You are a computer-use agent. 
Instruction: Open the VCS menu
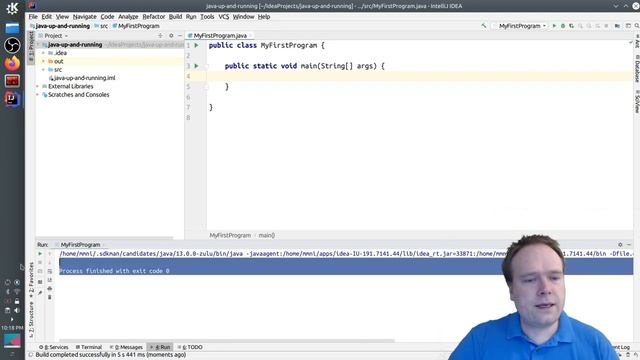click(224, 17)
